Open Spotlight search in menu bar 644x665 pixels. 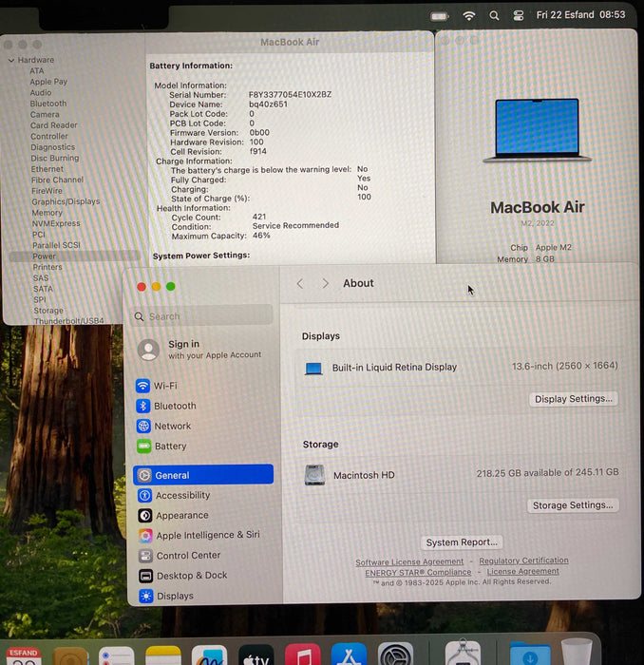tap(494, 16)
